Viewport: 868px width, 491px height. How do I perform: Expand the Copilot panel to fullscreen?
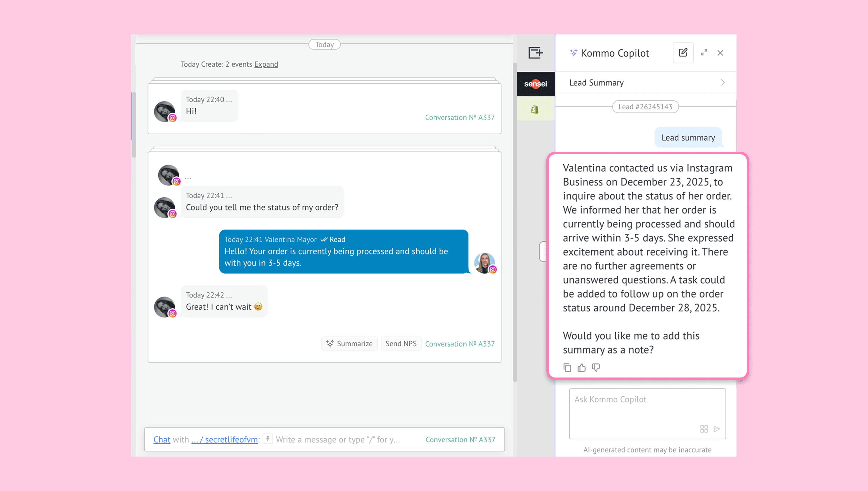click(704, 53)
